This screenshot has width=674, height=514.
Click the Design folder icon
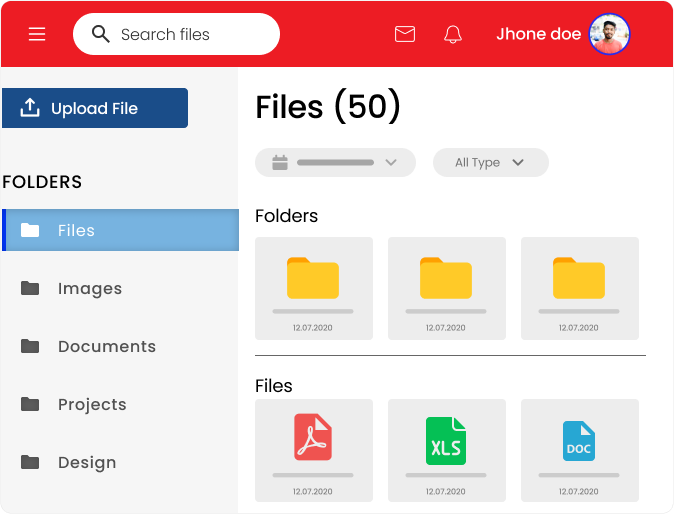point(30,462)
